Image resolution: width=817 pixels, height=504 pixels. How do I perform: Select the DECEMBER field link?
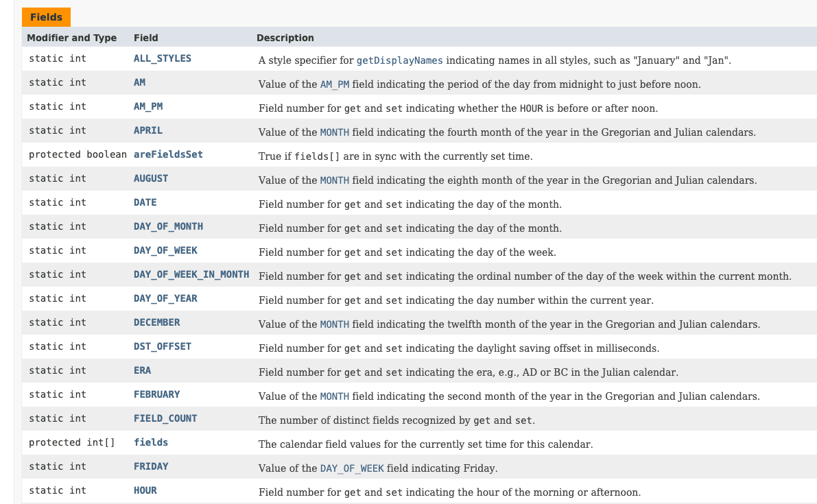tap(157, 322)
